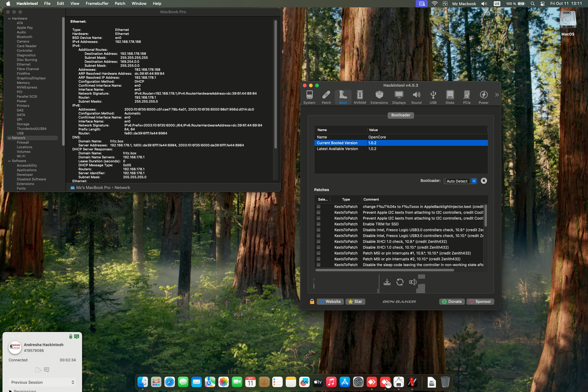588x392 pixels.
Task: Check the Patch MSI or pin interrupts #2 checkbox
Action: click(318, 259)
